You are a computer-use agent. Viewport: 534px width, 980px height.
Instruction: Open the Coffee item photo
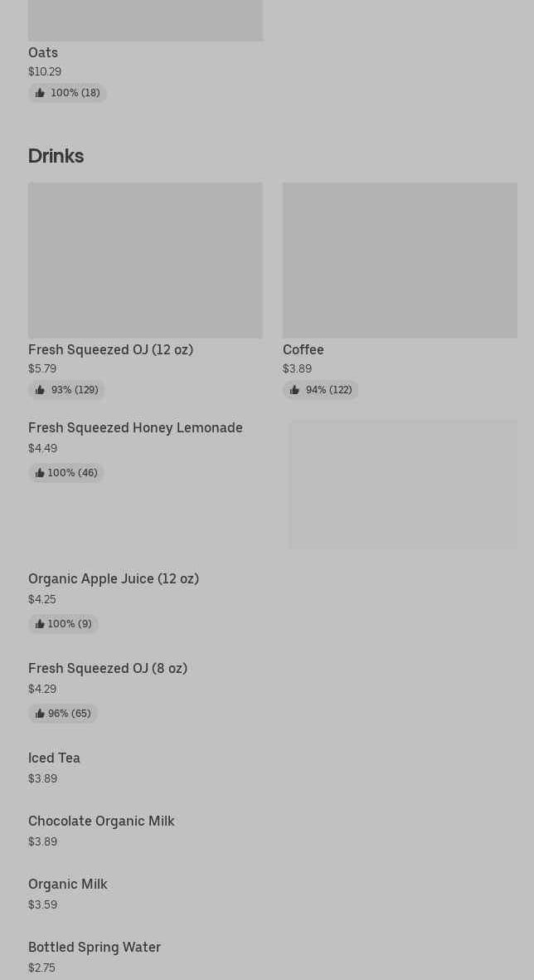coord(400,260)
